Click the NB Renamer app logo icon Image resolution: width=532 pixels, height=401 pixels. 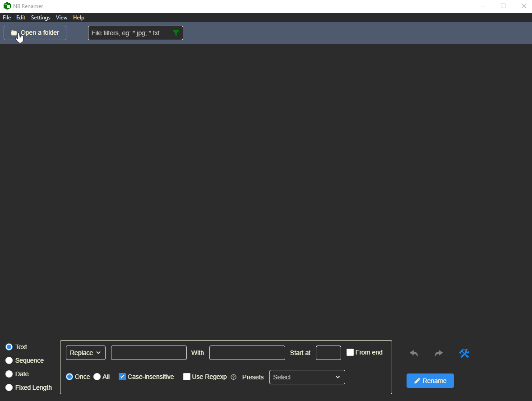click(7, 6)
